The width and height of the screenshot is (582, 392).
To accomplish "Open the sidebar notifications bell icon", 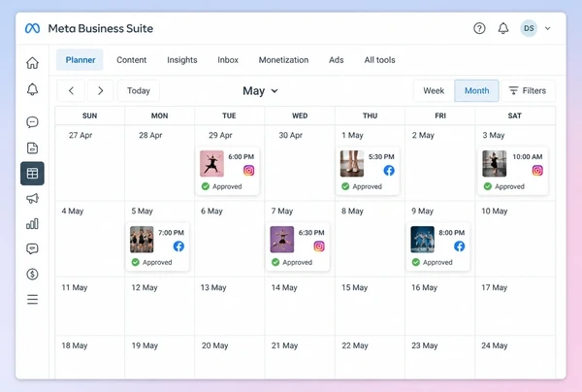I will pos(32,89).
